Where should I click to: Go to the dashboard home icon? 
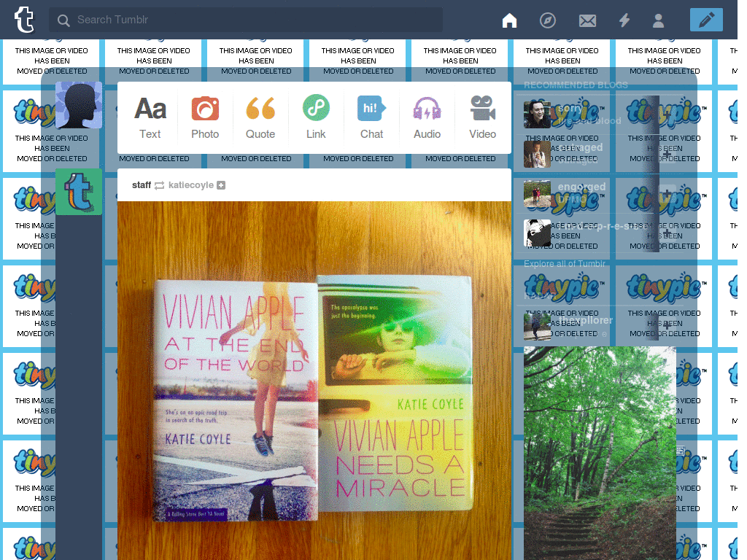pos(509,20)
